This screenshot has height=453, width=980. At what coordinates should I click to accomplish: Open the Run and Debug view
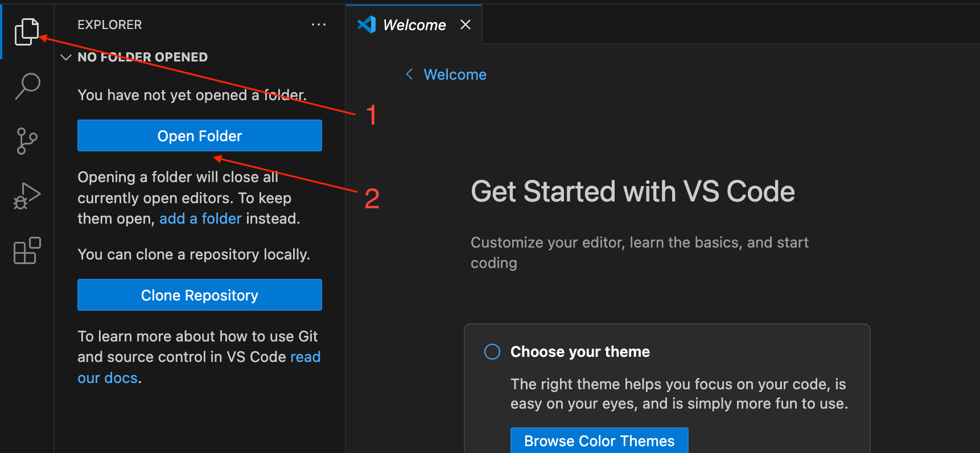(27, 196)
